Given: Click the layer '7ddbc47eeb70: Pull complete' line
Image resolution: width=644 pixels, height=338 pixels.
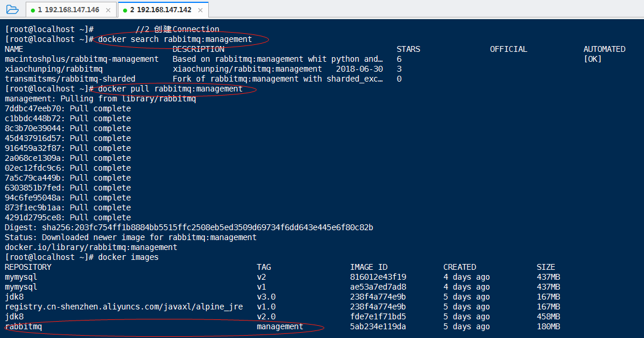Looking at the screenshot, I should click(x=68, y=109).
